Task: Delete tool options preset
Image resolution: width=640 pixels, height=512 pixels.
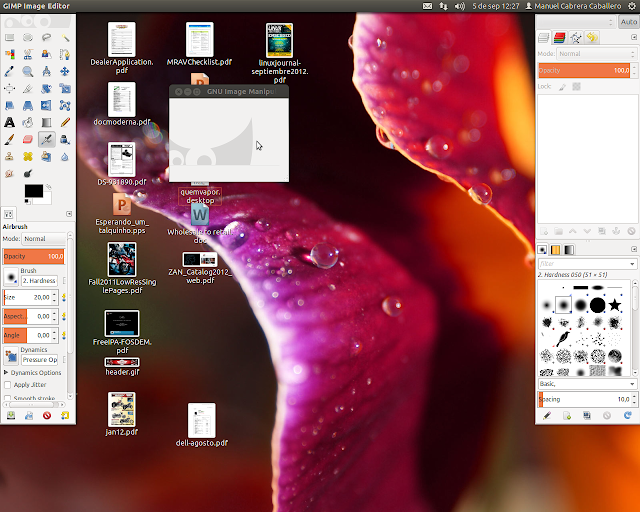Action: (47, 416)
